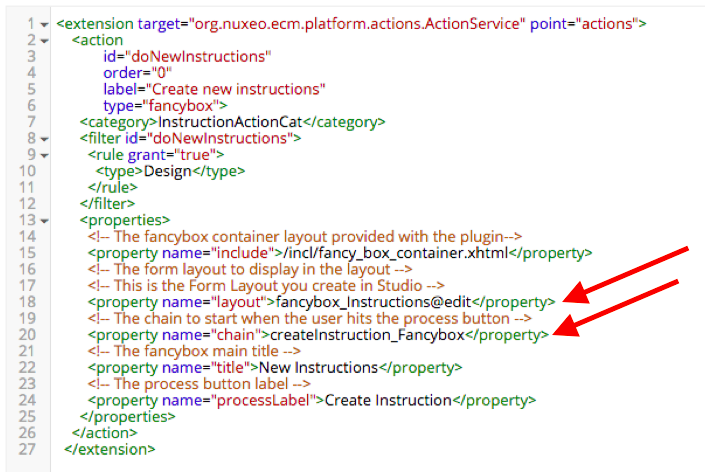Click the name="include" attribute

tap(218, 253)
